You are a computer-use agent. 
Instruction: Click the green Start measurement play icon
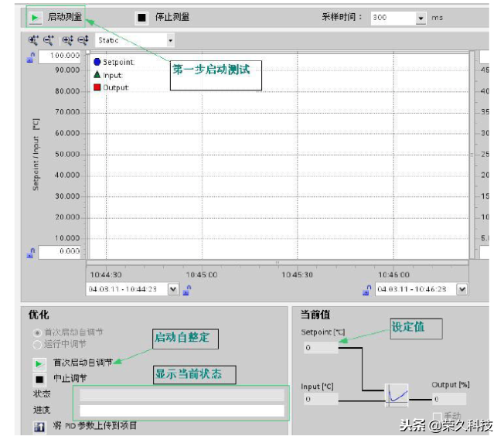36,17
